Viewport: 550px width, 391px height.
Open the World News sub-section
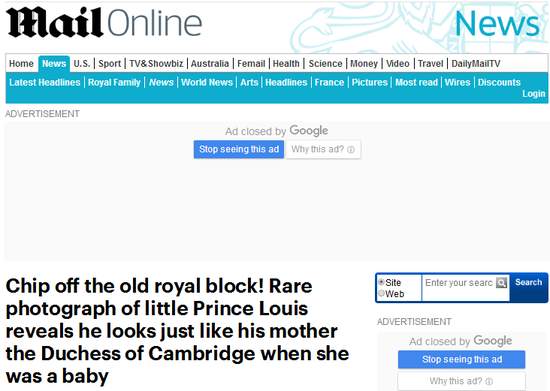[x=207, y=82]
